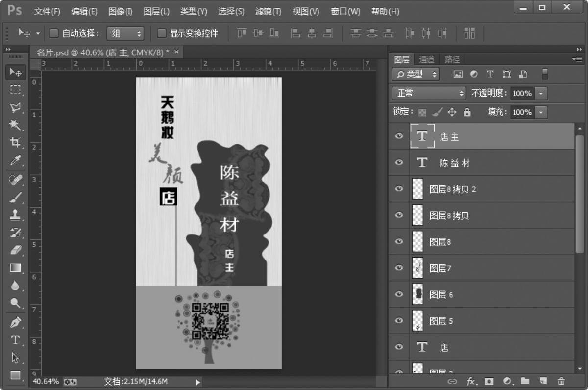Select the Brush tool

(x=16, y=197)
